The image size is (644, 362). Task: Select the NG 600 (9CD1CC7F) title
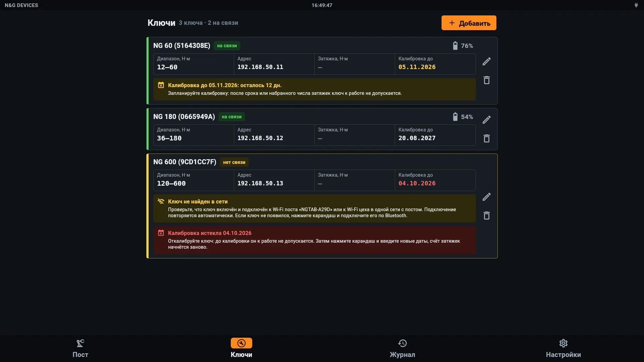(x=185, y=162)
